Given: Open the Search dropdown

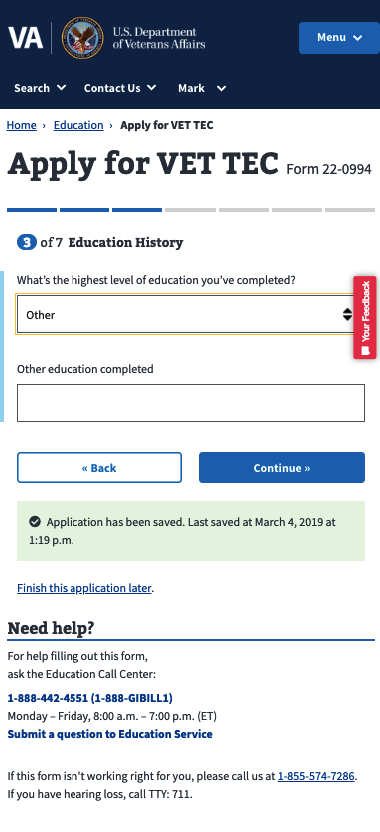Looking at the screenshot, I should click(40, 88).
